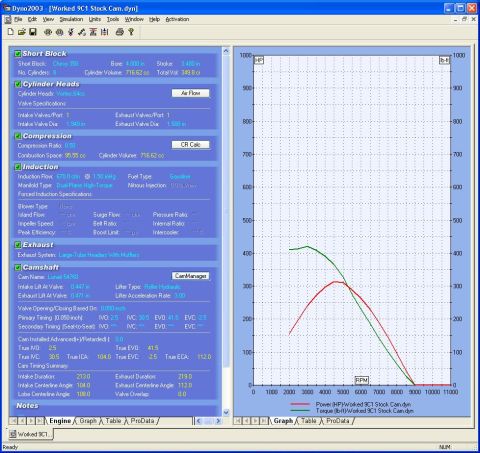Open the Exhaust System selection value

point(99,255)
